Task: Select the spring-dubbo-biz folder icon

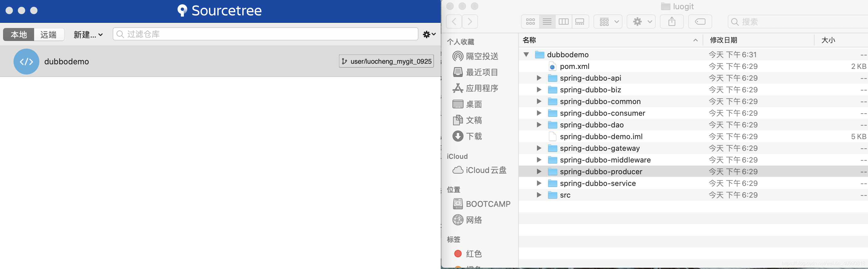Action: click(x=553, y=90)
